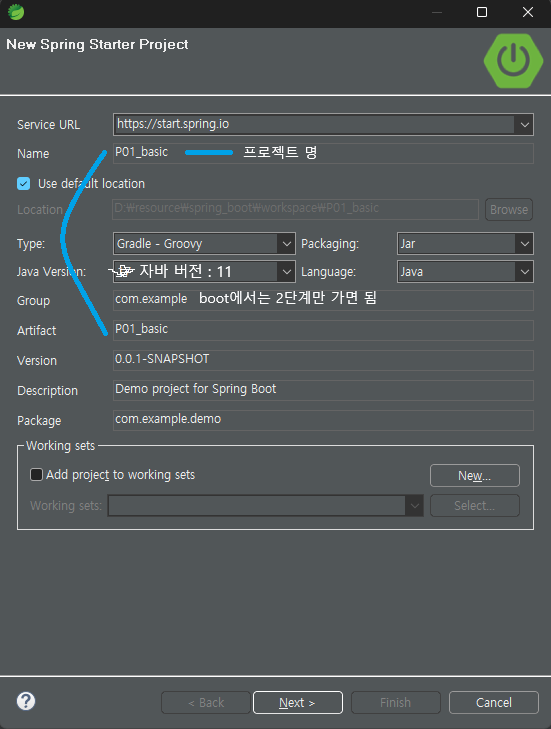Click the Location path field
The image size is (551, 729).
click(x=296, y=209)
